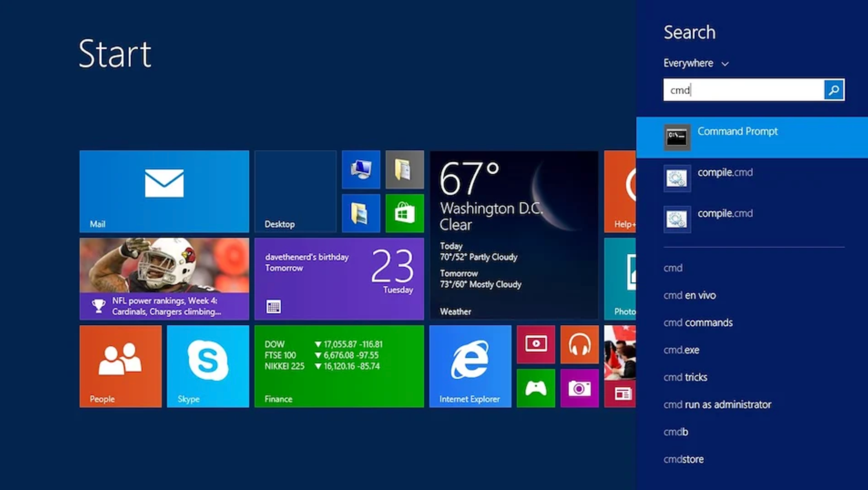
Task: Click the 67° temperature reading
Action: point(470,179)
